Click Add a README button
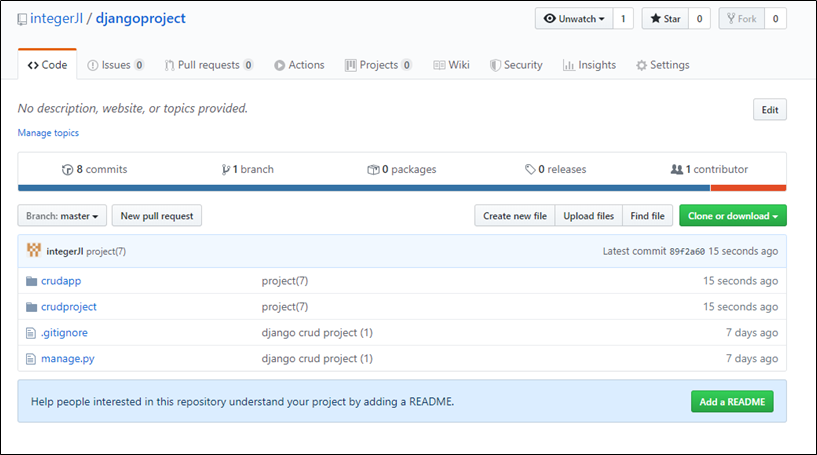This screenshot has width=817, height=455. point(732,402)
